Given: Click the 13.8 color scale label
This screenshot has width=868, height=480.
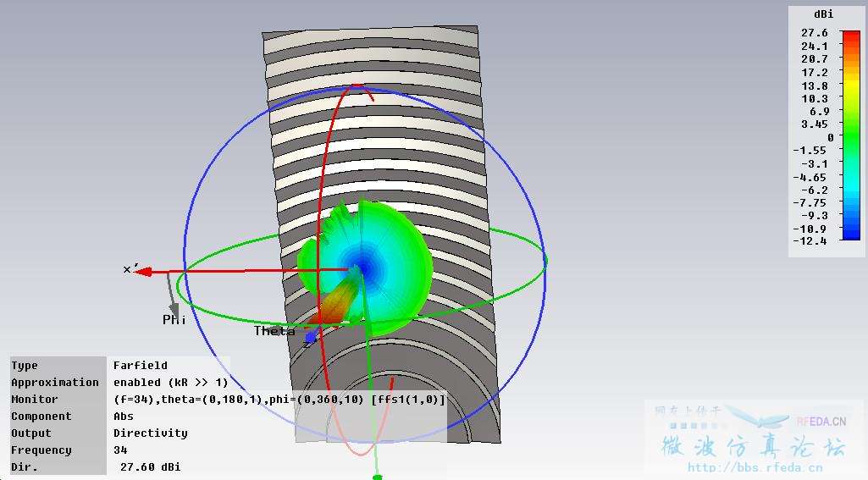Looking at the screenshot, I should [x=815, y=86].
